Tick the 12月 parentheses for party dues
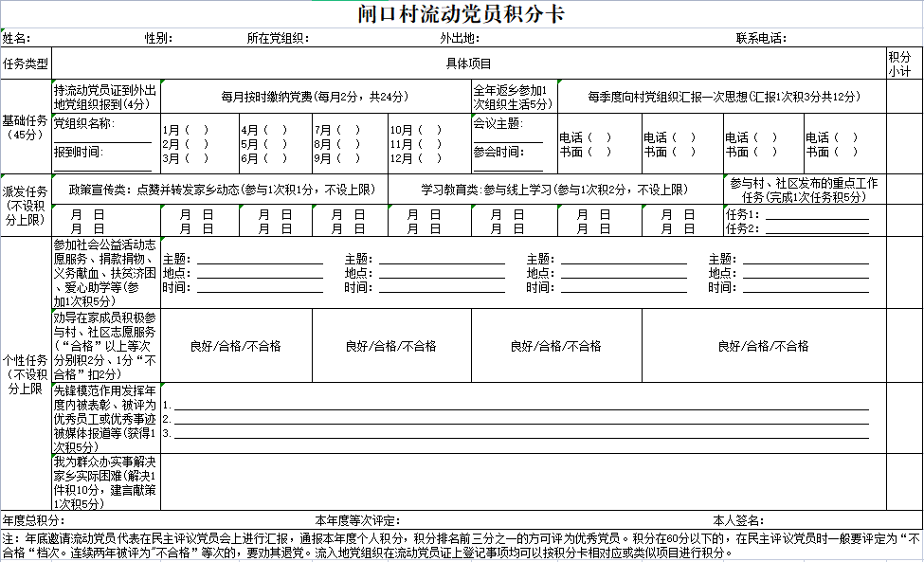924x562 pixels. click(x=430, y=158)
